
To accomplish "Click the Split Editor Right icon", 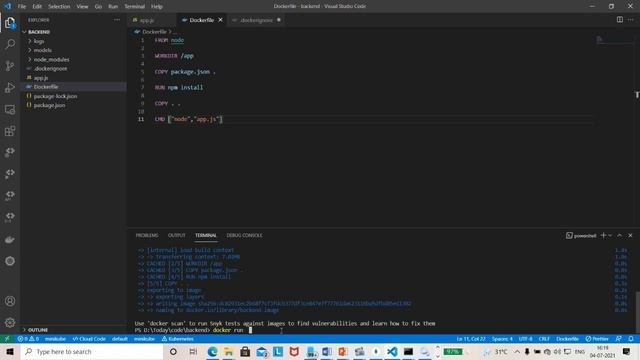I will pyautogui.click(x=620, y=20).
